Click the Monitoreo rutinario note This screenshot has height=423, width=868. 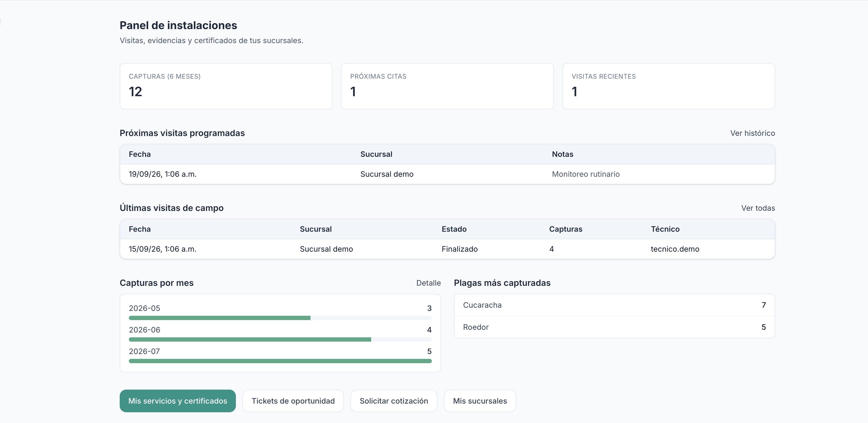(585, 174)
